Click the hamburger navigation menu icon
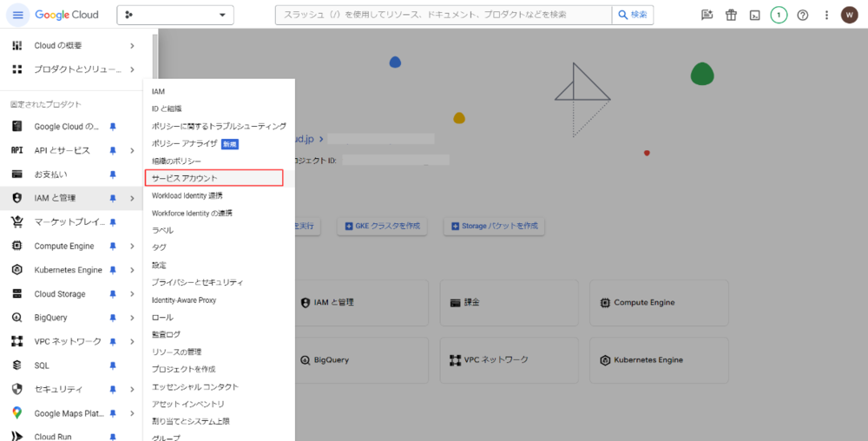Viewport: 868px width, 441px height. (x=17, y=15)
